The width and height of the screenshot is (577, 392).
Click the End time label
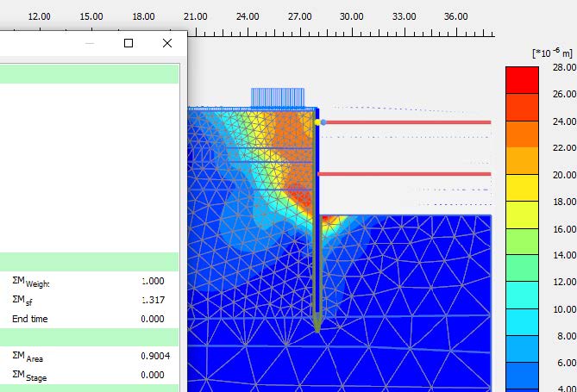tap(30, 319)
